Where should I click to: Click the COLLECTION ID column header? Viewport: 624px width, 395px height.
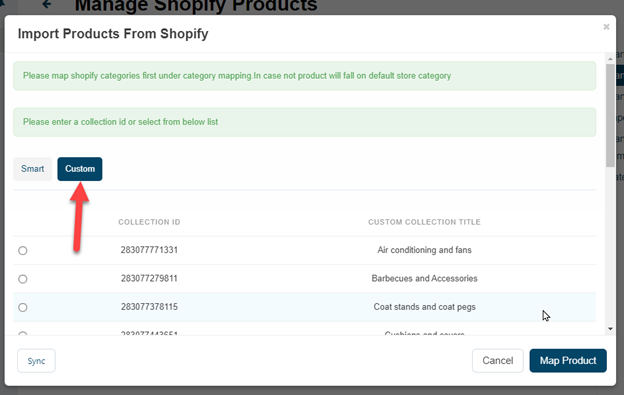149,222
